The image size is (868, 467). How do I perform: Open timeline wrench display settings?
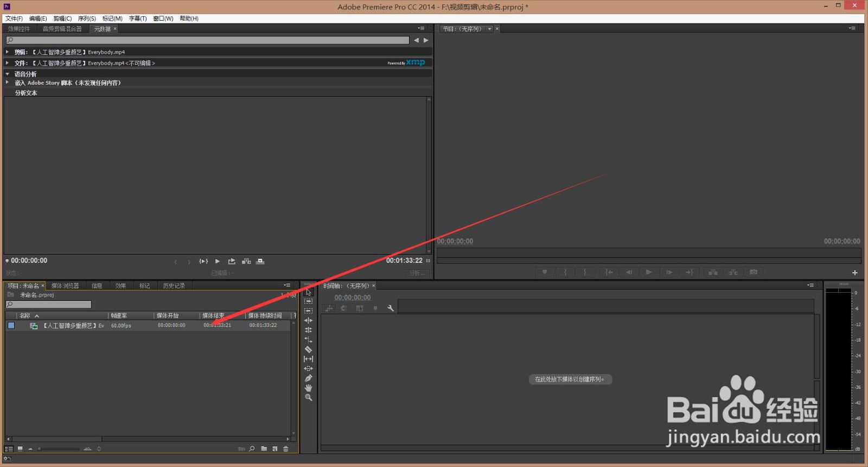pyautogui.click(x=390, y=308)
